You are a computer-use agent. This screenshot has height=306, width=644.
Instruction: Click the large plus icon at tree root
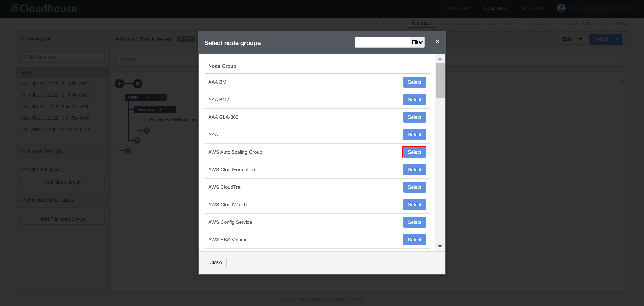(119, 83)
